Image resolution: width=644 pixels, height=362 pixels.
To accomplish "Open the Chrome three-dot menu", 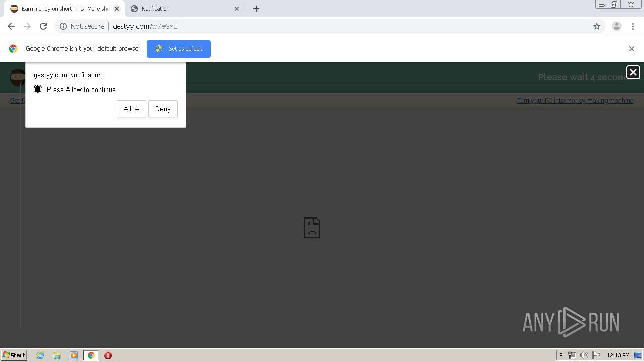I will (633, 26).
